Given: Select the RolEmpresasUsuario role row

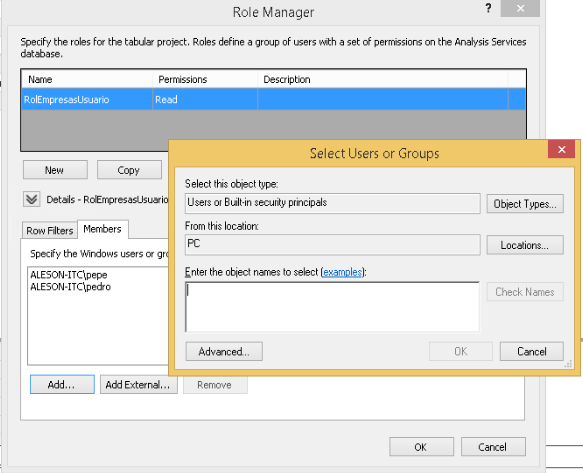Looking at the screenshot, I should 273,99.
